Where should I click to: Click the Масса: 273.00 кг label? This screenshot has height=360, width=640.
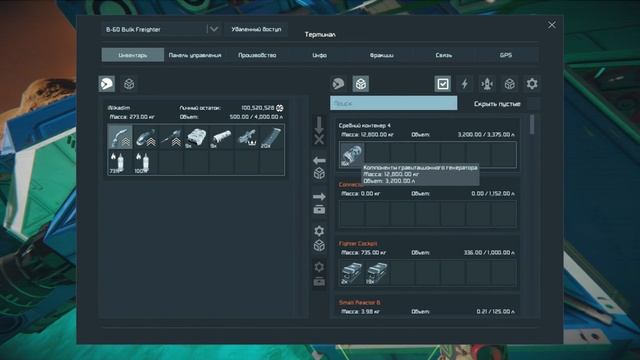[x=132, y=117]
